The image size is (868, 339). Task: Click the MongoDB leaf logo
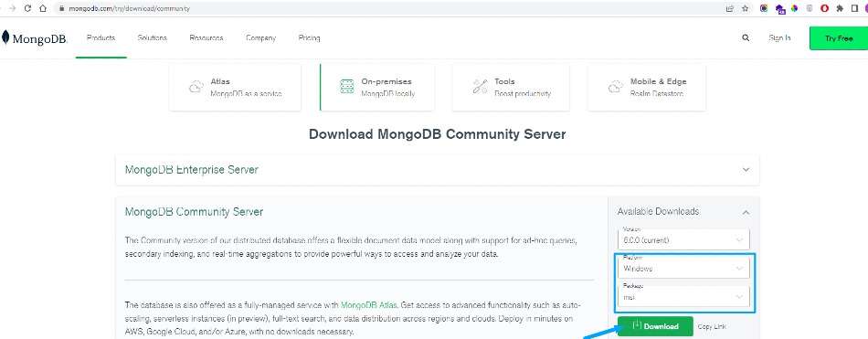pos(5,37)
